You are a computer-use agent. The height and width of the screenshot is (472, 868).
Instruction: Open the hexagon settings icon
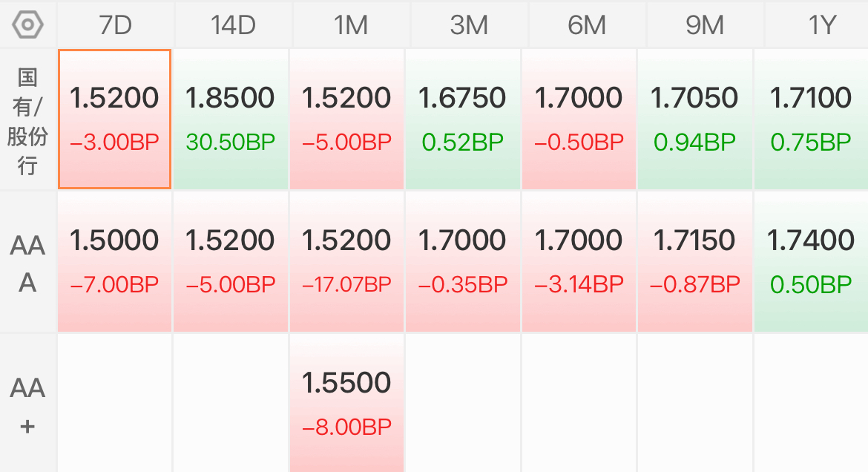[27, 25]
